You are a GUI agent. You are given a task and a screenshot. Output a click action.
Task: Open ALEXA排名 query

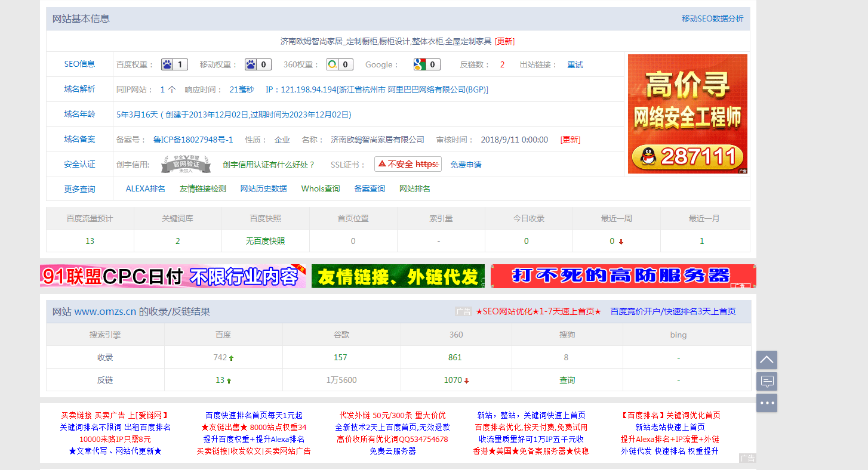coord(145,188)
